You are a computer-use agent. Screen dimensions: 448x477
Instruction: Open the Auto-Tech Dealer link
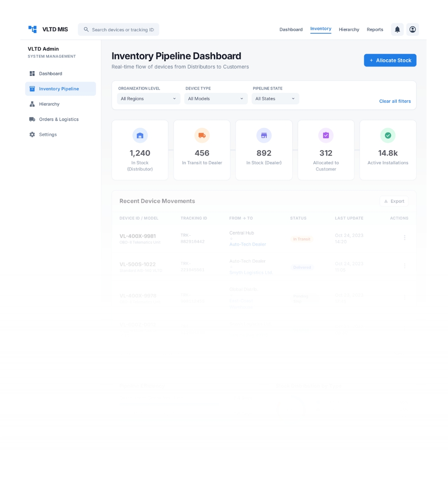(x=248, y=244)
